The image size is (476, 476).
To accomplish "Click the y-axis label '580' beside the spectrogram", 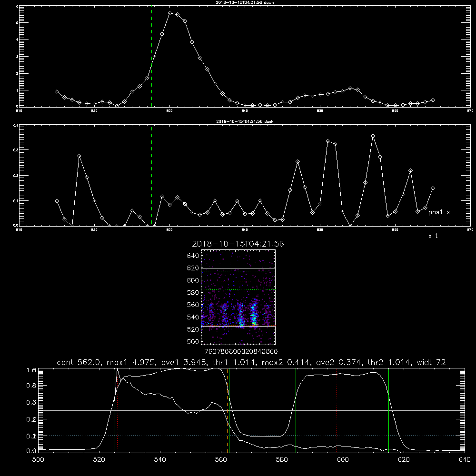I will 193,293.
